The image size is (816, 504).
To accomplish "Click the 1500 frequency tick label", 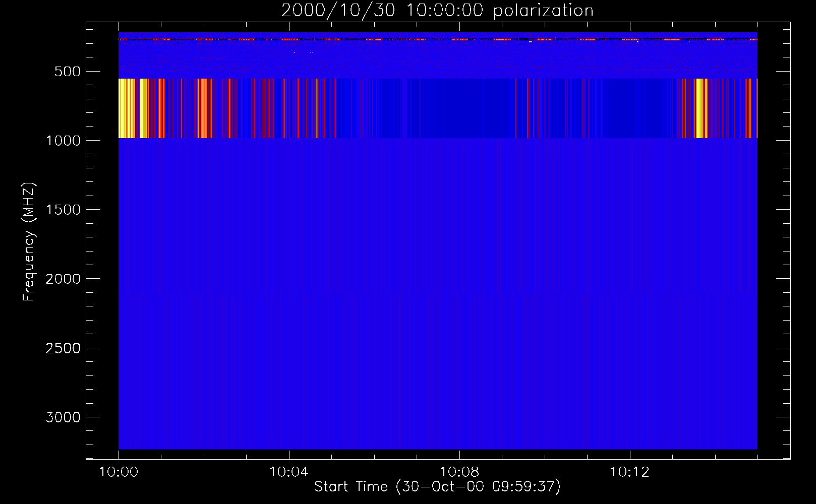I will (x=63, y=210).
